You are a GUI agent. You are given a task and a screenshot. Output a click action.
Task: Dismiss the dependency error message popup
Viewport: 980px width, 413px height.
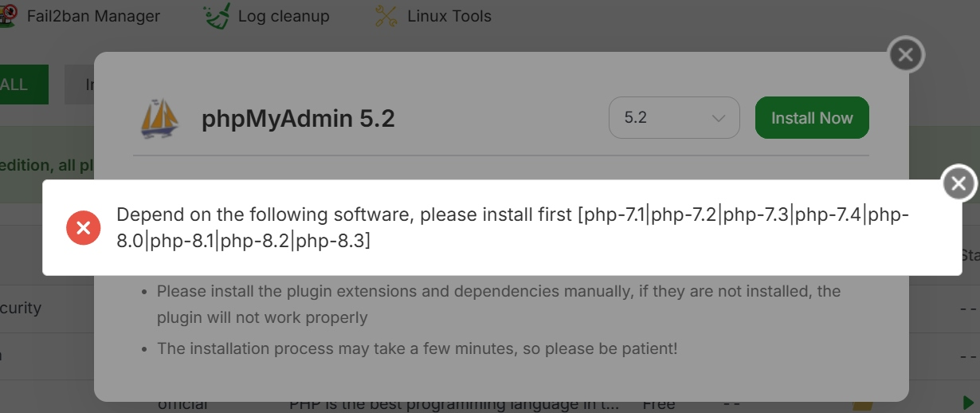pyautogui.click(x=958, y=184)
